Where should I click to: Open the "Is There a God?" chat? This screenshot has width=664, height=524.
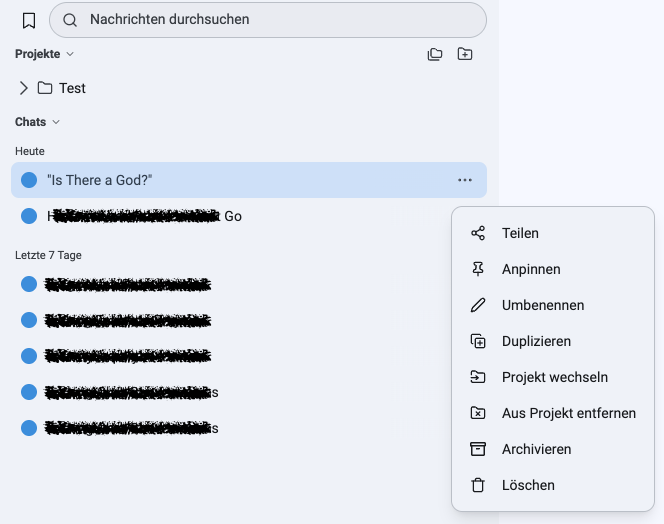point(249,180)
